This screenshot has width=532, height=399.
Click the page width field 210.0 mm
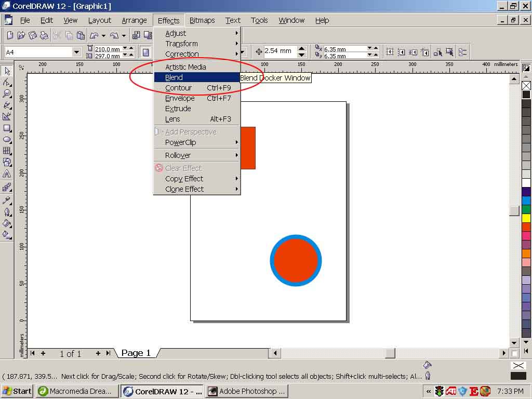tap(107, 49)
